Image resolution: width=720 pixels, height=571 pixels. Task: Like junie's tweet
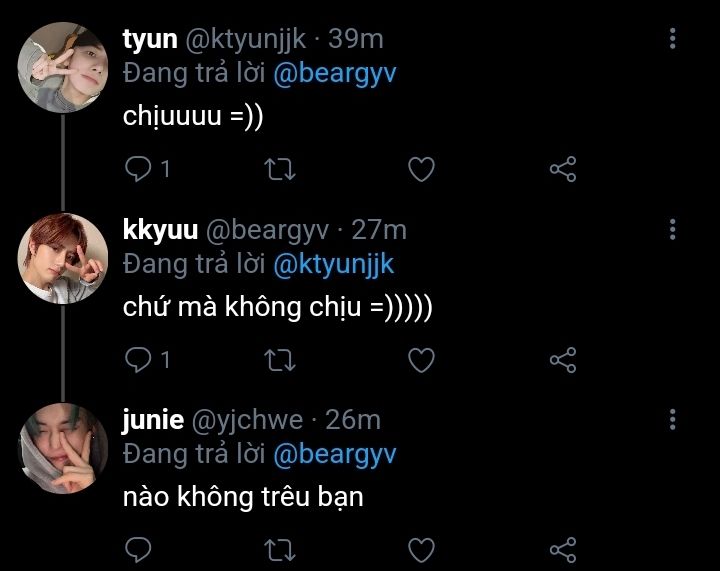421,550
